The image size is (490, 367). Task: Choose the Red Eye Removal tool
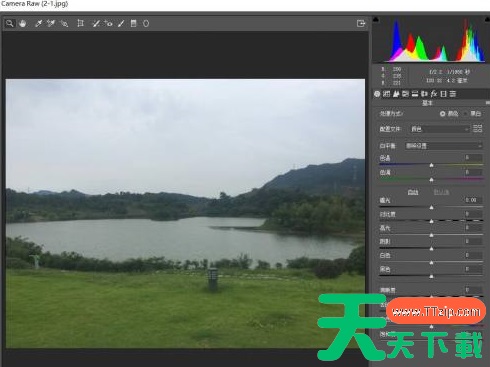pyautogui.click(x=108, y=24)
